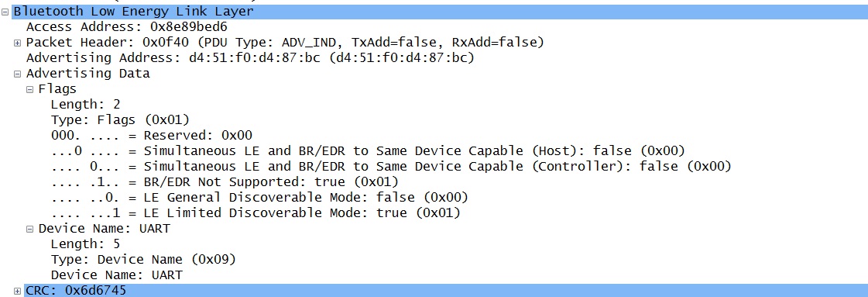The height and width of the screenshot is (297, 868).
Task: Select the Bluetooth Low Energy Link Layer header text
Action: (x=134, y=11)
